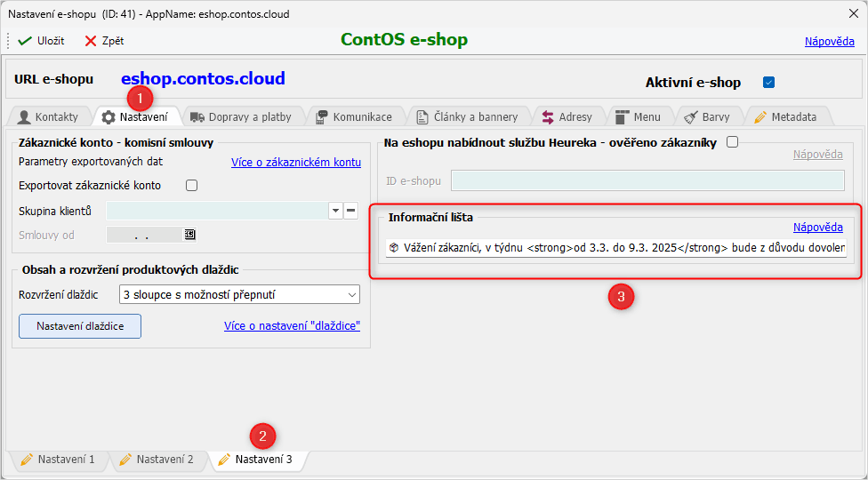Clear Skupina klientů with minus button
Image resolution: width=868 pixels, height=480 pixels.
pyautogui.click(x=351, y=211)
